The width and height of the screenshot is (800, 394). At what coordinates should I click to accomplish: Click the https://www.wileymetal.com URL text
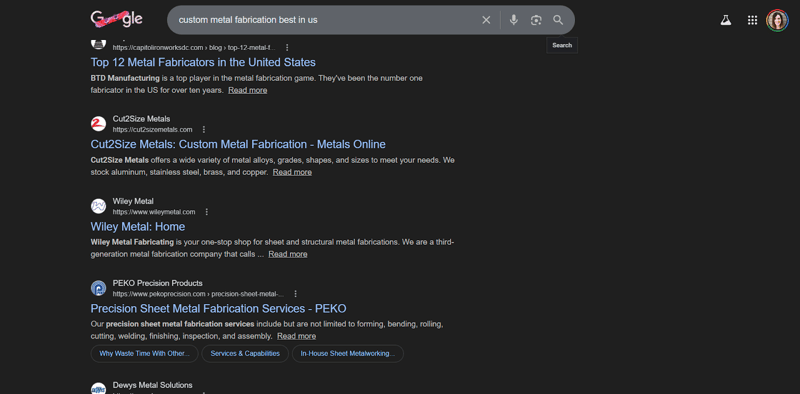tap(154, 212)
